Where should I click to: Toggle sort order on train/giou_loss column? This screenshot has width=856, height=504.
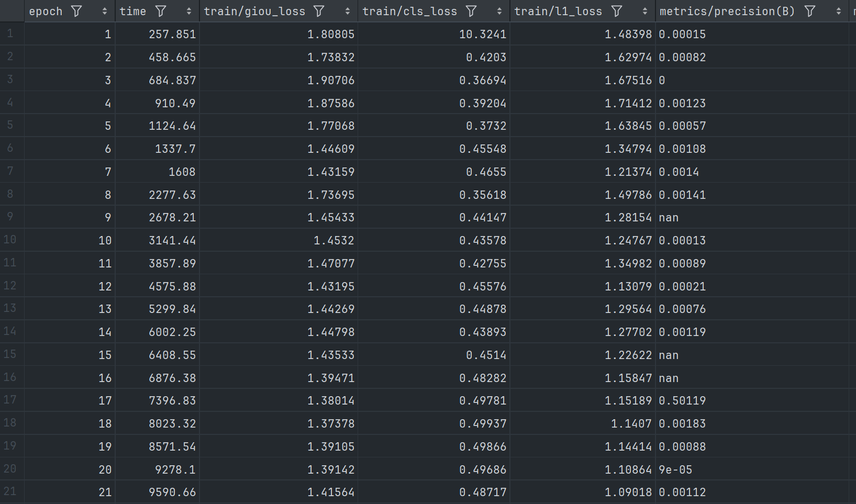click(x=348, y=11)
